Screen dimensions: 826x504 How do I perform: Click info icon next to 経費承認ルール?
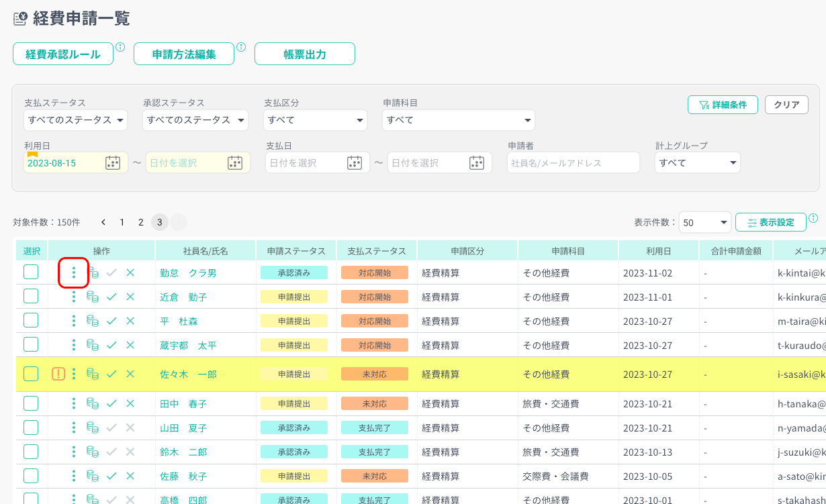pos(120,47)
